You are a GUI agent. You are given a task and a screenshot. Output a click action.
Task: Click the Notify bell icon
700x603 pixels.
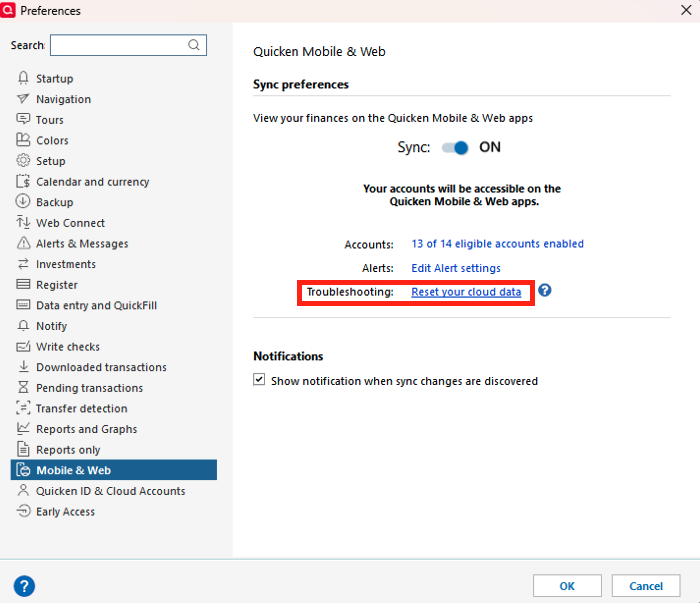coord(23,325)
